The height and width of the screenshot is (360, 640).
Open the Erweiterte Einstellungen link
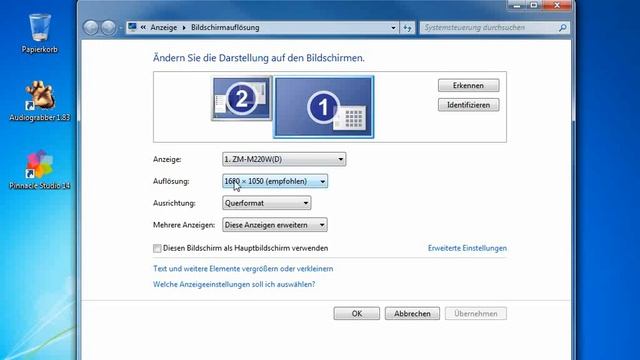(x=467, y=248)
